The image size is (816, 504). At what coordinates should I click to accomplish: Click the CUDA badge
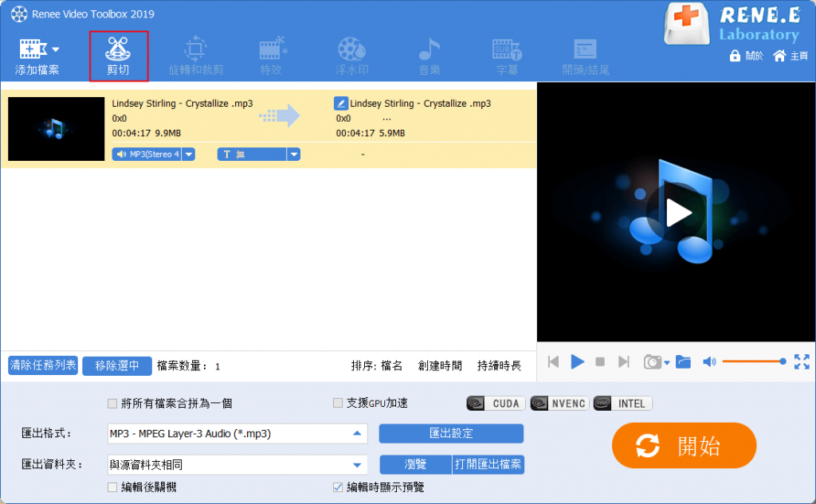click(496, 403)
